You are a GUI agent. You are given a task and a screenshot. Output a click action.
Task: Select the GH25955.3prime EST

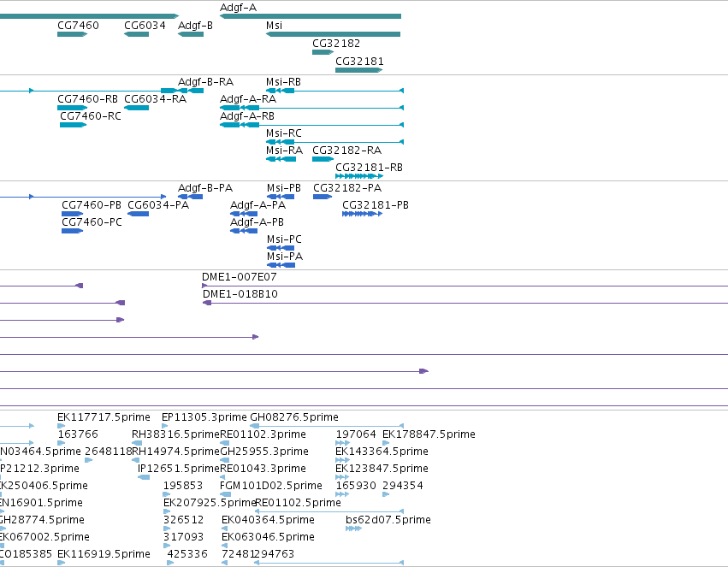pyautogui.click(x=225, y=460)
